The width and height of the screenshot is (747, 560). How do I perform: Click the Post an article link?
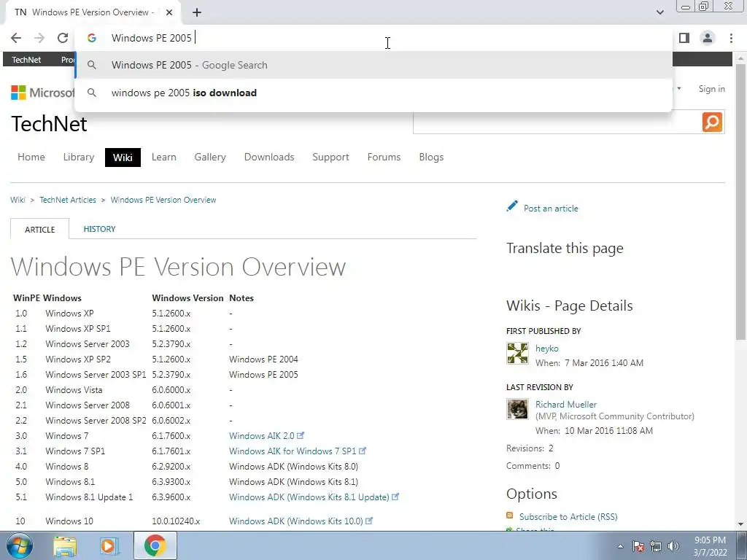coord(551,209)
